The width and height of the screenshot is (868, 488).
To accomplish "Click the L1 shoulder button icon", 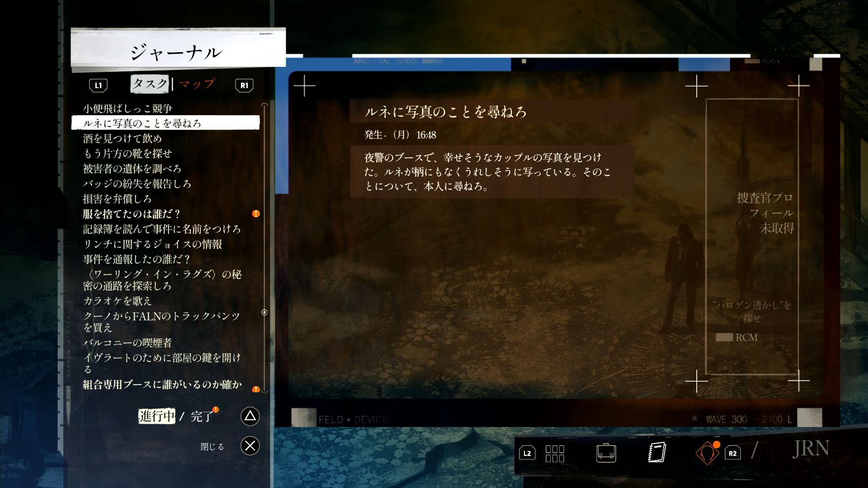I will 98,85.
